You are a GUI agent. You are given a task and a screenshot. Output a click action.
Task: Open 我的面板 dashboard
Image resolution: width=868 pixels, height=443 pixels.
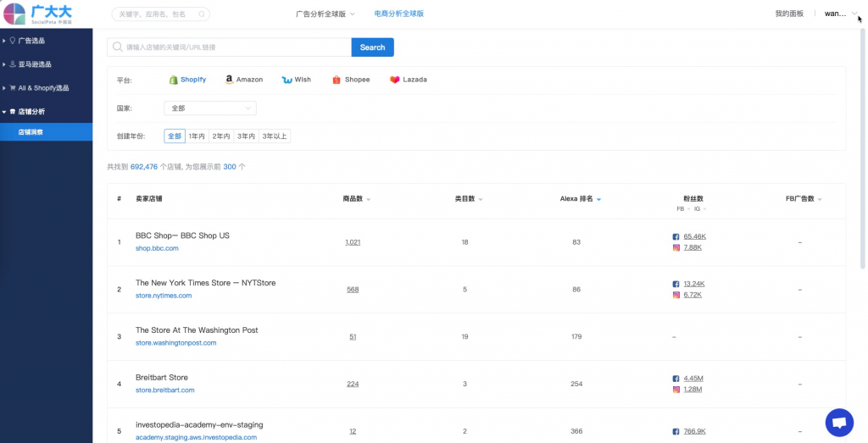click(x=789, y=14)
